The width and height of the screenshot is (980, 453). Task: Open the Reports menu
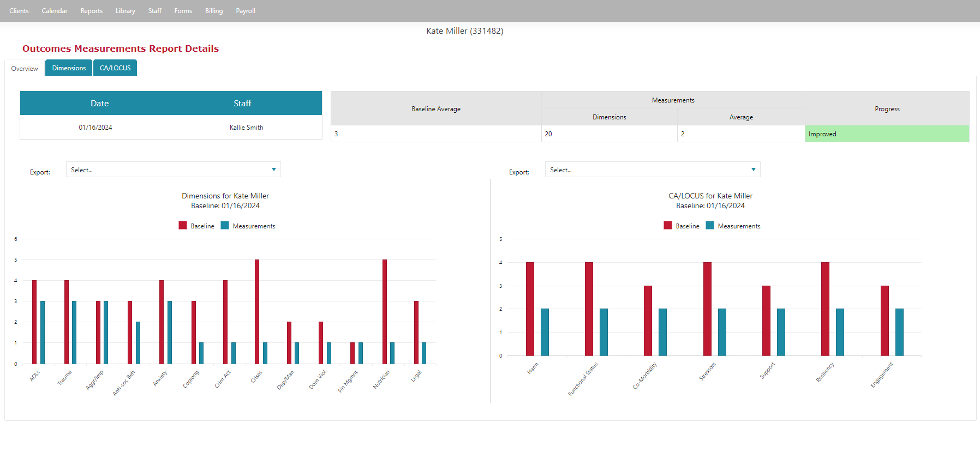tap(91, 11)
